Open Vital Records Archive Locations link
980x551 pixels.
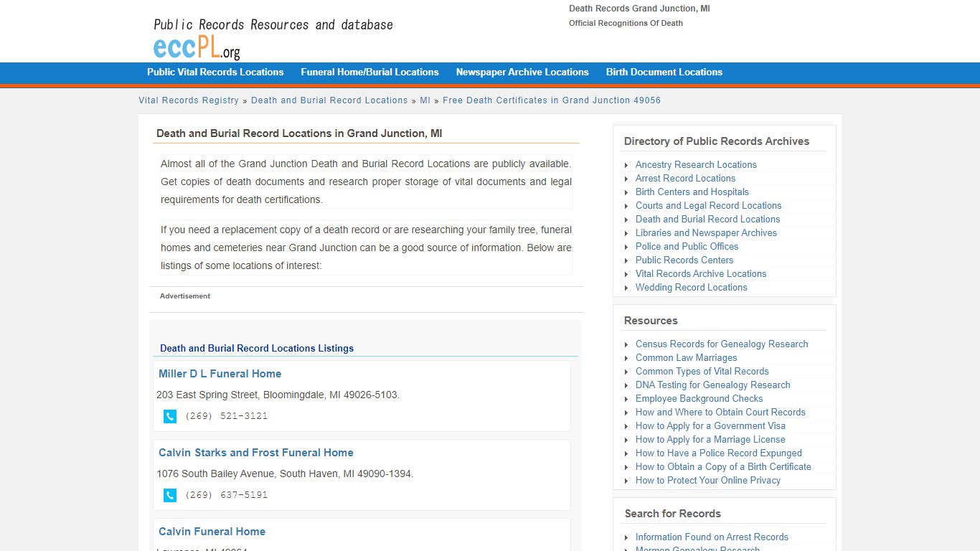coord(701,273)
